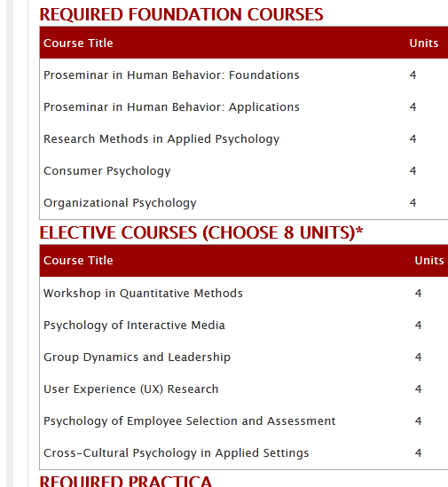Click the Consumer Psychology course row

244,171
